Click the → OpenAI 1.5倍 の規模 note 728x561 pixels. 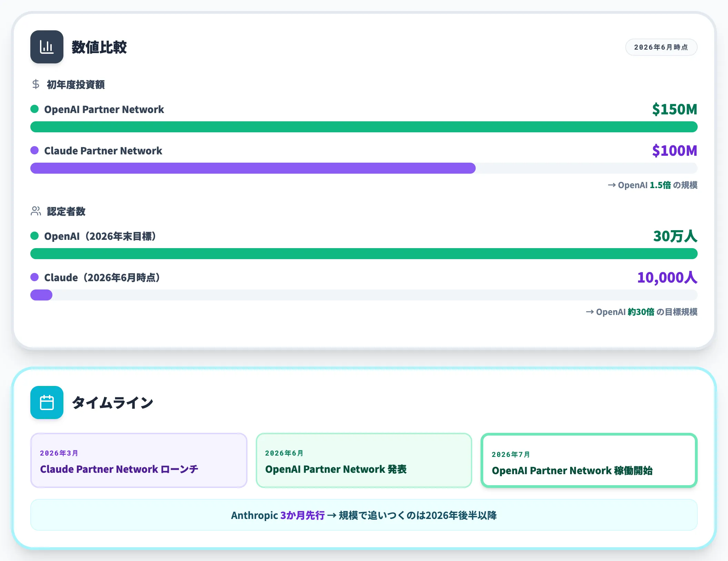pos(653,185)
